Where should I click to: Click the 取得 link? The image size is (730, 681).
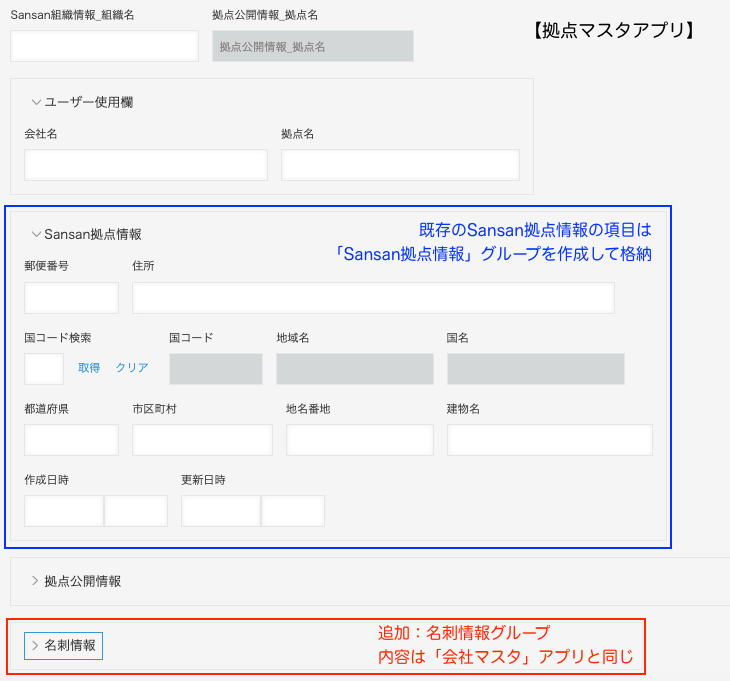click(x=89, y=368)
